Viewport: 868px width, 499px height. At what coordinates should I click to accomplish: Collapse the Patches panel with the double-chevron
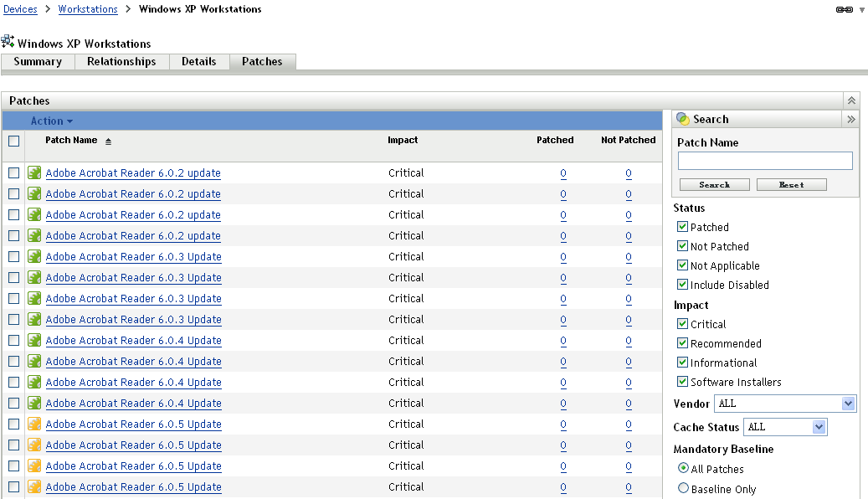pos(851,100)
